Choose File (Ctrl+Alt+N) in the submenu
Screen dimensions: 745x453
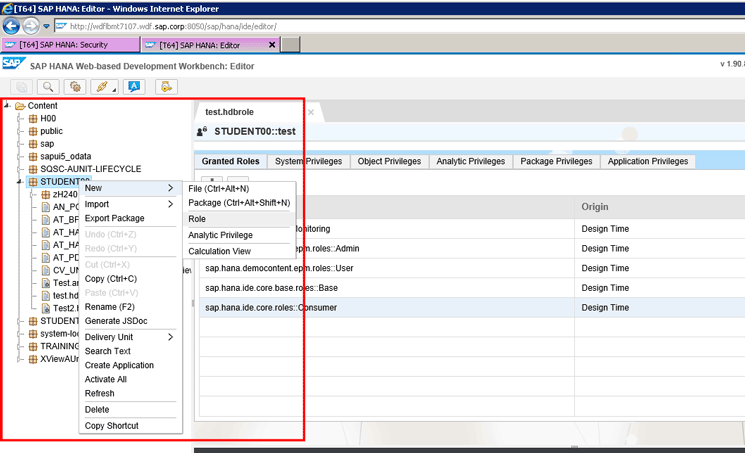pos(239,189)
